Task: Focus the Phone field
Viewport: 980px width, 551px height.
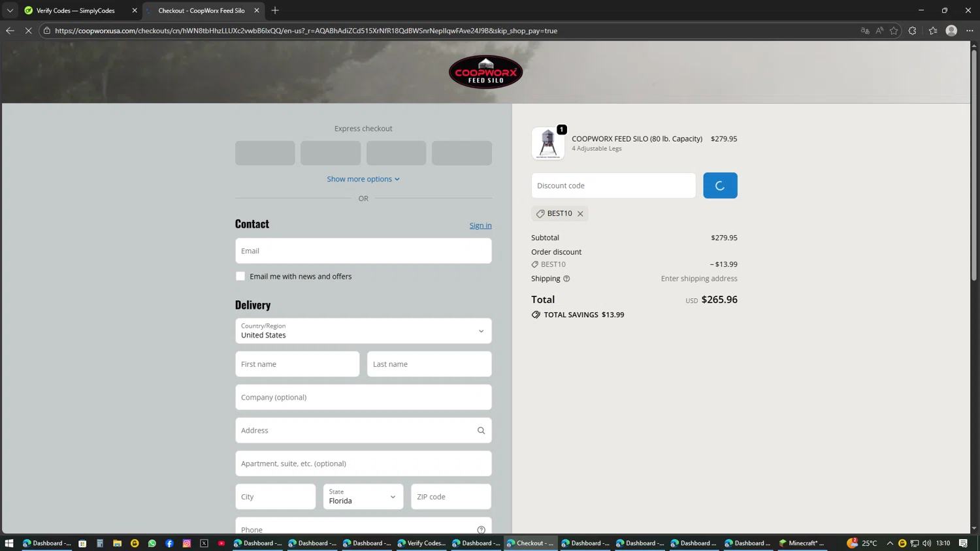Action: coord(363,526)
